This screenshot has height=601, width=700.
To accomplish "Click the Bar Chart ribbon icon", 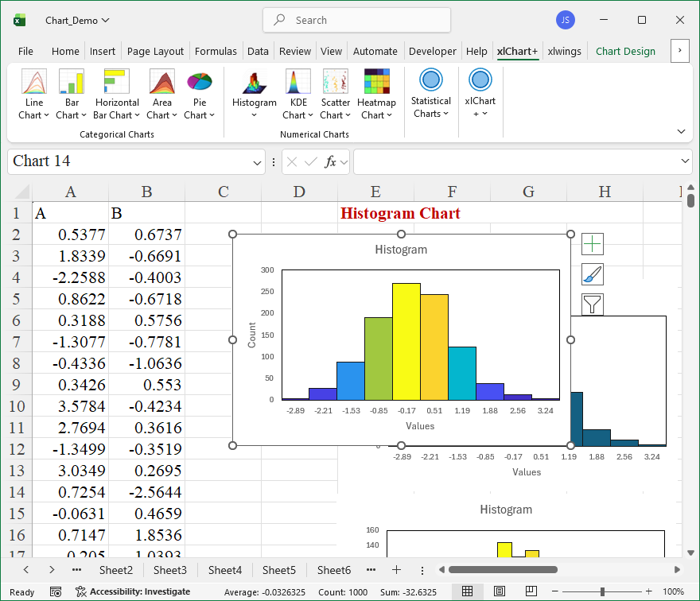I will (72, 83).
